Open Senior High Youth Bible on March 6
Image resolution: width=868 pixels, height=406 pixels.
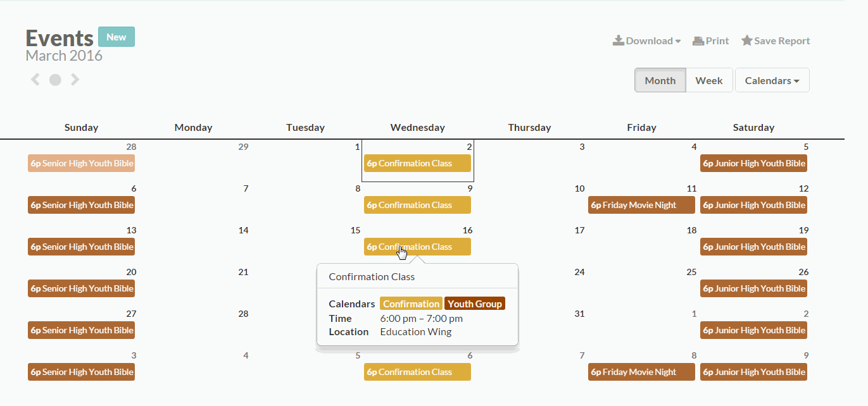pyautogui.click(x=81, y=204)
